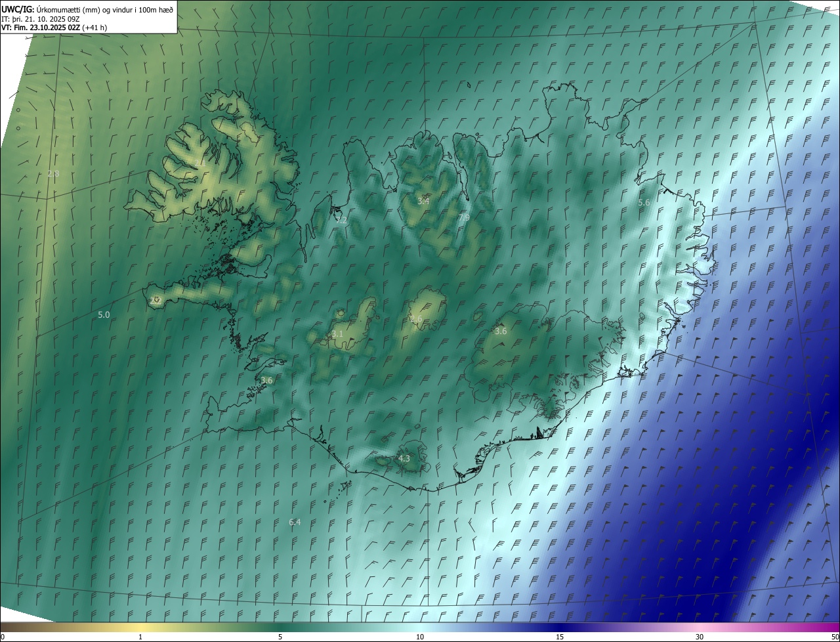Screen dimensions: 840x642
Task: Click the valid time 'VT: Fim. 23.10.2025 02Z (+41 h)'
Action: coord(54,28)
